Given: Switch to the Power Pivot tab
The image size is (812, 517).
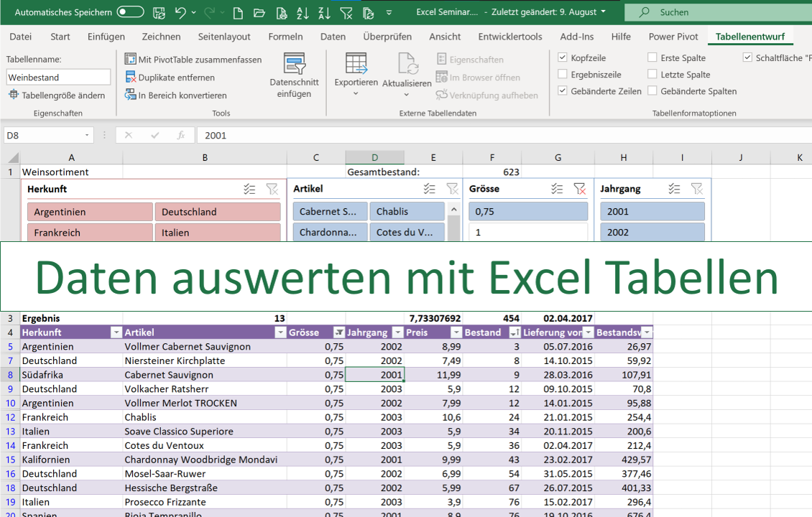Looking at the screenshot, I should [673, 37].
